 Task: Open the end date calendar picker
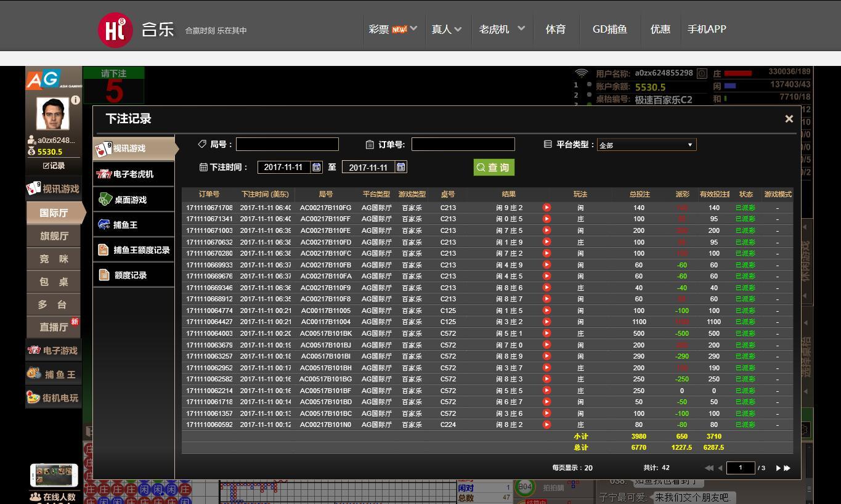click(401, 167)
